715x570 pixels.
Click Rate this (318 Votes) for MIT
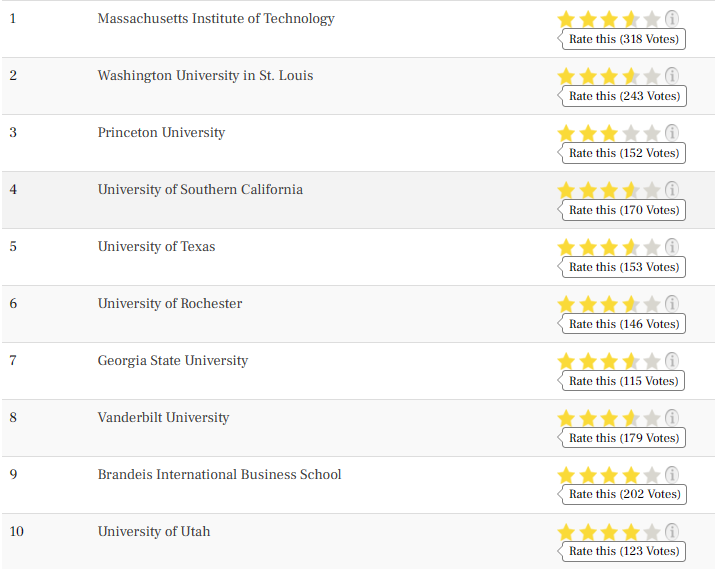(x=623, y=39)
